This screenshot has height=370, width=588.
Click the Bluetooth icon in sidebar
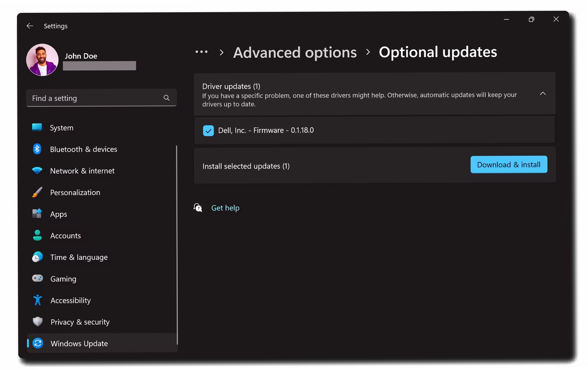[37, 149]
